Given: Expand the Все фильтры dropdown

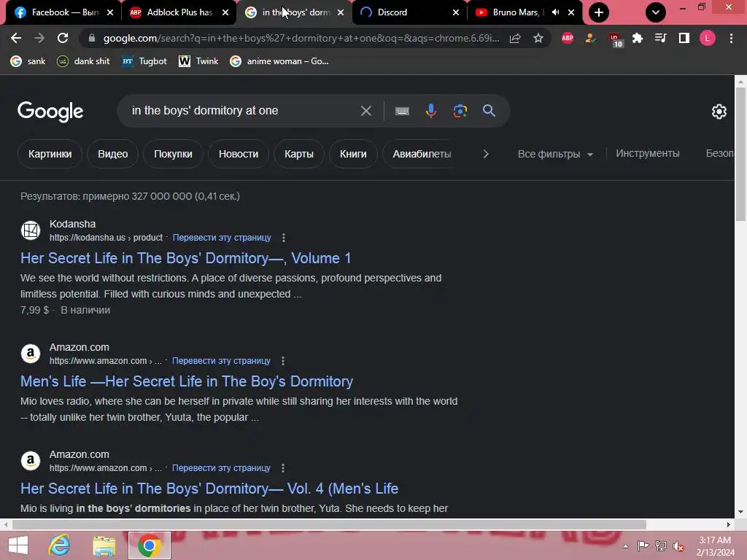Looking at the screenshot, I should (x=555, y=155).
